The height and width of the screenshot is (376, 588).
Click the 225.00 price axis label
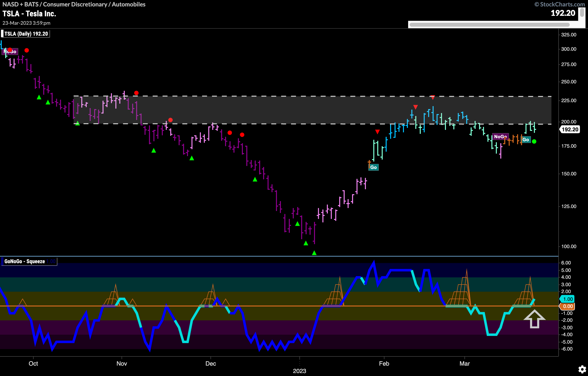[569, 100]
